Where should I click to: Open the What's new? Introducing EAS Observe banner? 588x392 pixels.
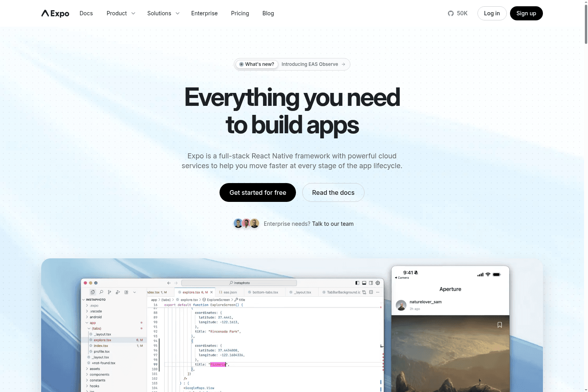coord(292,64)
